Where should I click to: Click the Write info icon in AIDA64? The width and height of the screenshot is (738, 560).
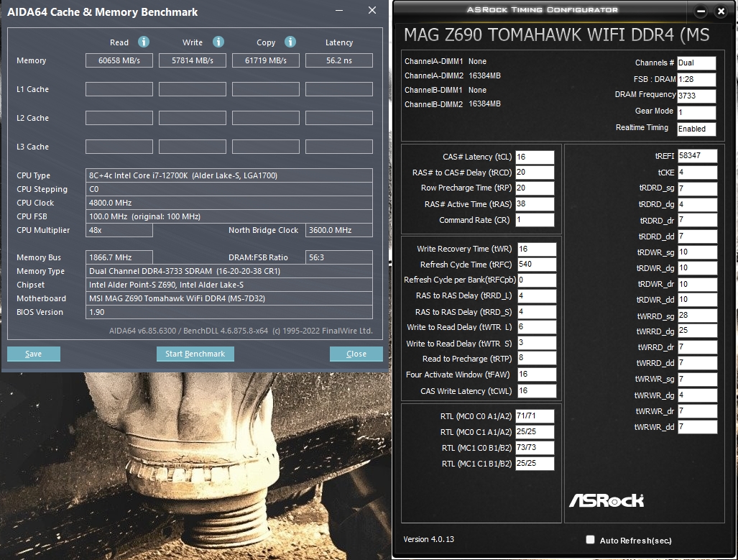pos(218,42)
